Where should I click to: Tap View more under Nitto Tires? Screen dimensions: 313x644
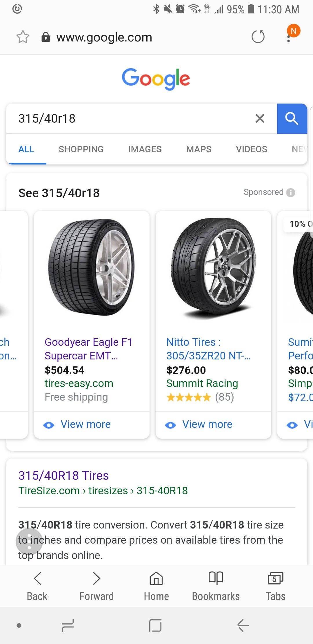click(x=199, y=424)
